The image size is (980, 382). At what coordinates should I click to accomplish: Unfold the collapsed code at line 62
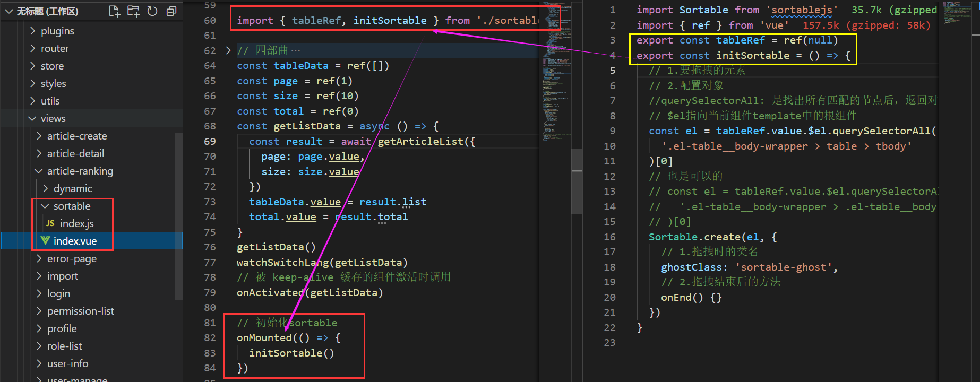(x=228, y=50)
